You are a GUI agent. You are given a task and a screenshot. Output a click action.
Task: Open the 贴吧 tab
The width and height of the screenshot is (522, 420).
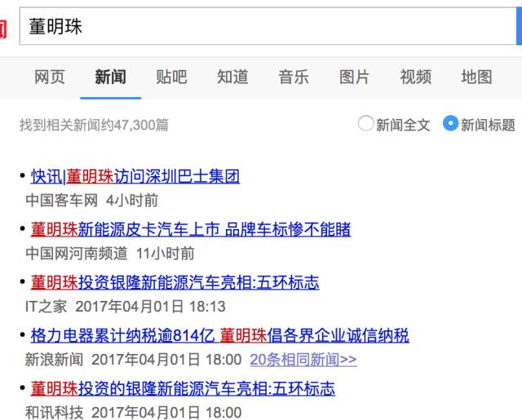[171, 77]
